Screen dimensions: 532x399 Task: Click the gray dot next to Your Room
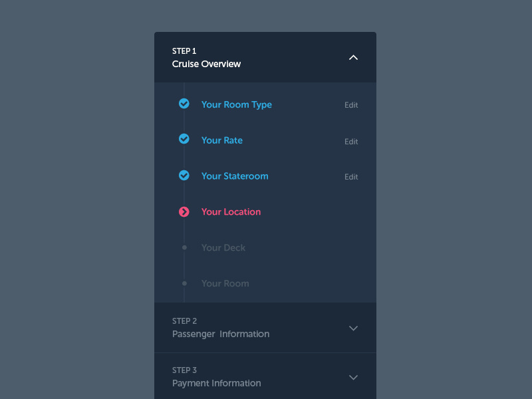point(184,283)
